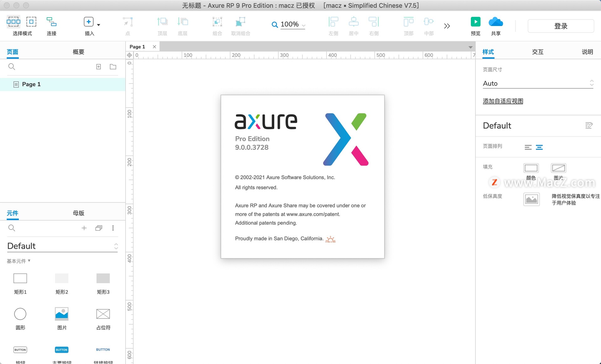This screenshot has width=601, height=364.
Task: Set page alignment to left
Action: (528, 147)
